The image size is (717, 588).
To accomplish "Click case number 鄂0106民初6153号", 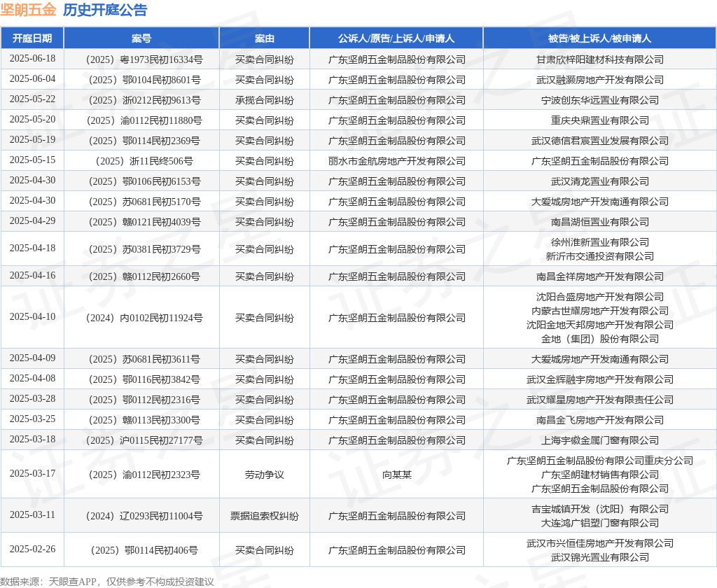I will (144, 181).
